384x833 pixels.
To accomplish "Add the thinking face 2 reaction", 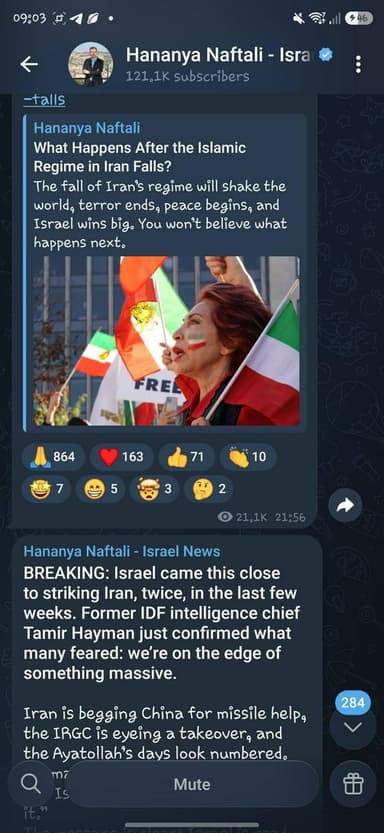I will pos(208,489).
